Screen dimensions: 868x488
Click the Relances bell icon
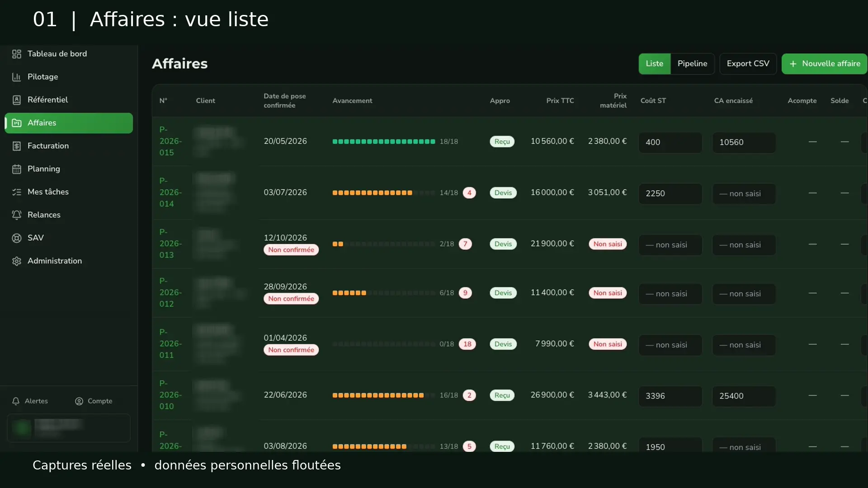[17, 215]
